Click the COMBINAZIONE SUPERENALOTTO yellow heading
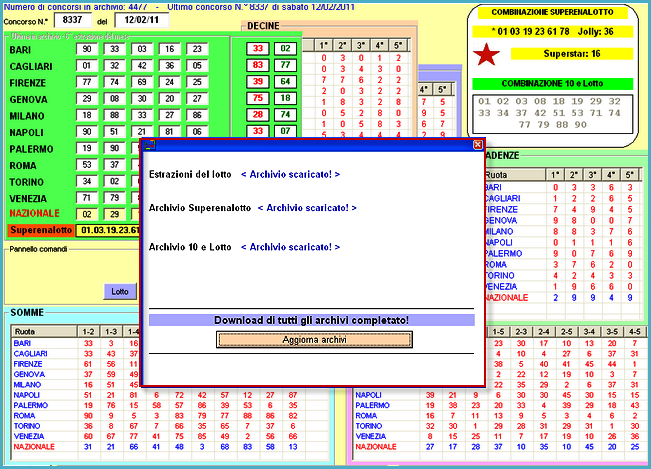This screenshot has width=651, height=469. click(553, 12)
